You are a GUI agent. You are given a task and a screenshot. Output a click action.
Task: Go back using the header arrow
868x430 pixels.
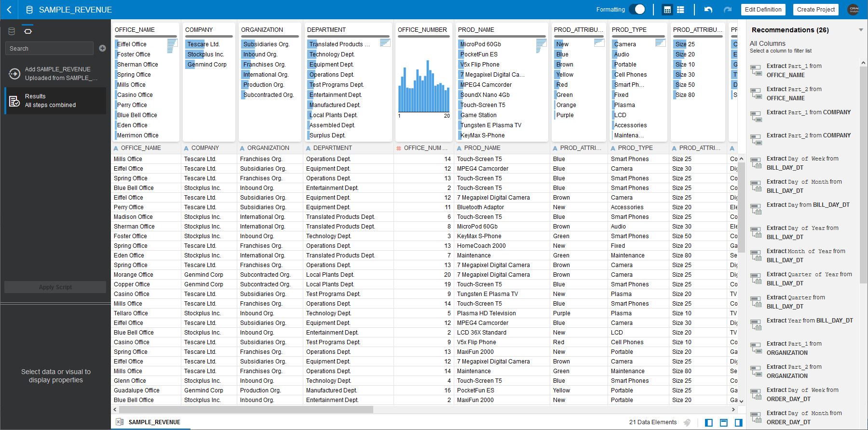coord(9,10)
